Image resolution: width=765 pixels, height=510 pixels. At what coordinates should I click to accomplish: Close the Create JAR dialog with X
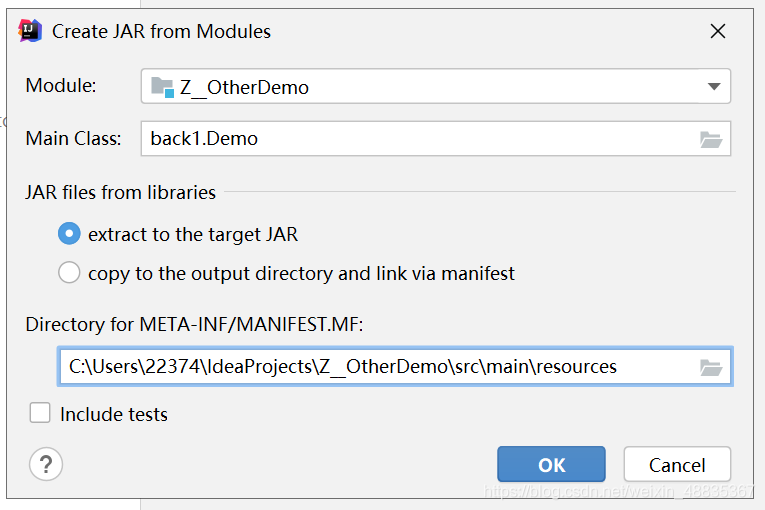coord(717,31)
